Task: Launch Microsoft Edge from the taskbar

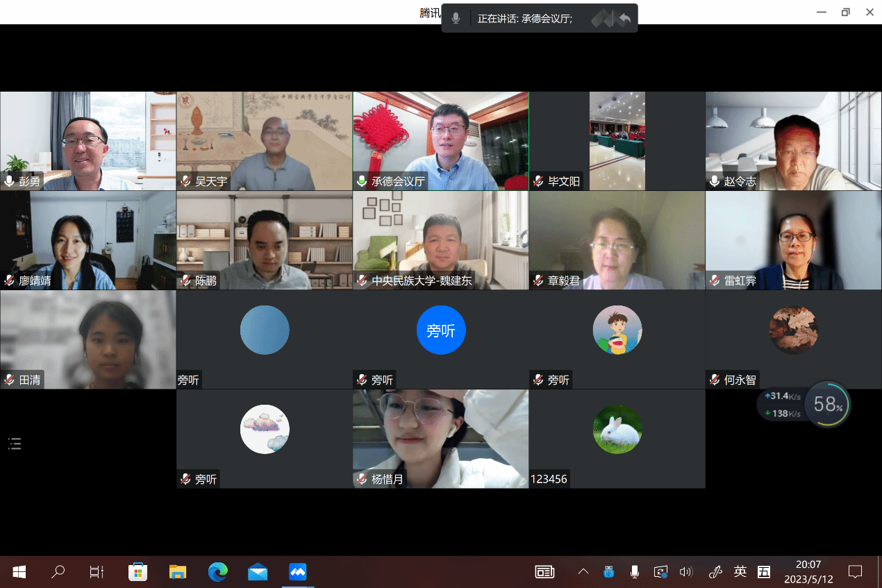Action: [218, 572]
